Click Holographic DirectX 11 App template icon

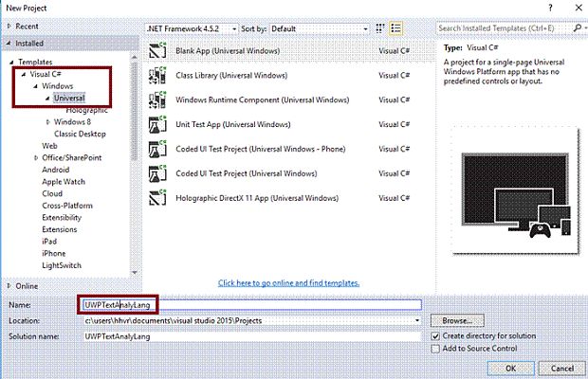point(157,198)
